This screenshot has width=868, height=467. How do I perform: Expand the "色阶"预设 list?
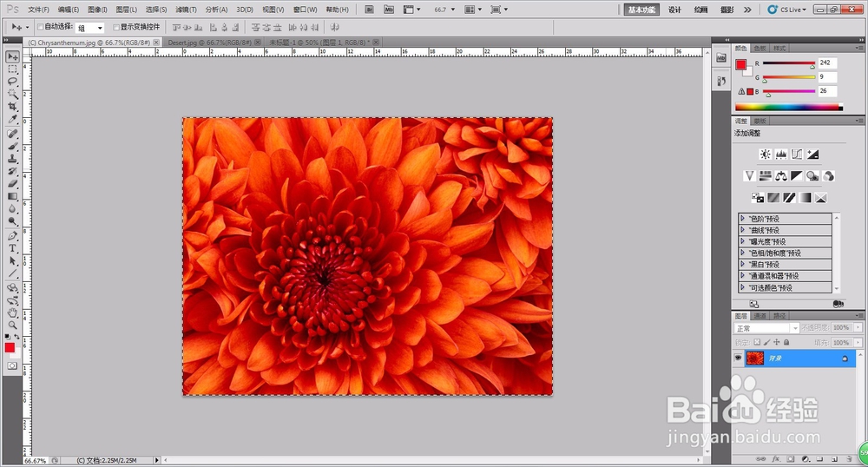pyautogui.click(x=742, y=219)
